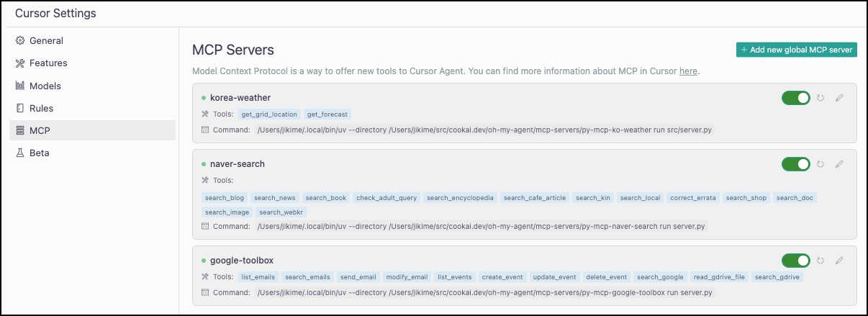Open the Features settings section

(x=92, y=63)
